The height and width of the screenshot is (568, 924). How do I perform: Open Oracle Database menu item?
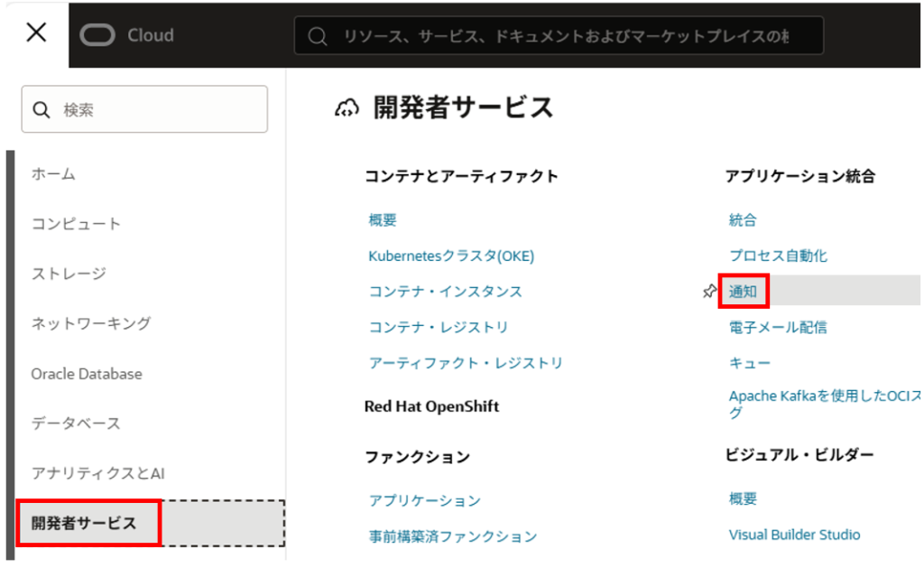click(x=87, y=373)
